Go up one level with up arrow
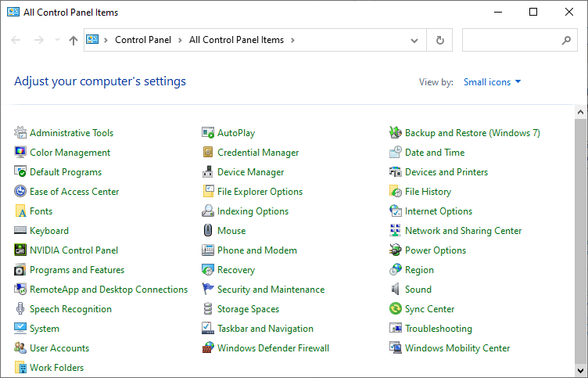Viewport: 588px width, 378px height. point(73,40)
